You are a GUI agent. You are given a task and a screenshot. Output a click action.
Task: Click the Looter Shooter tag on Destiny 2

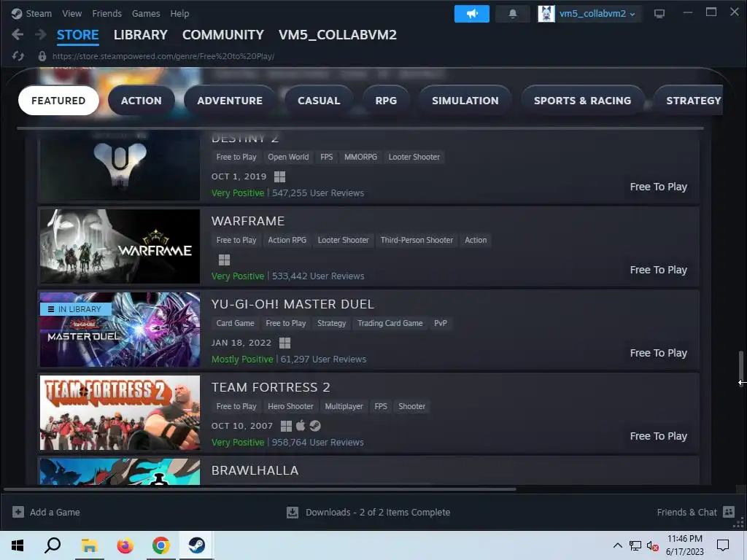pos(414,157)
